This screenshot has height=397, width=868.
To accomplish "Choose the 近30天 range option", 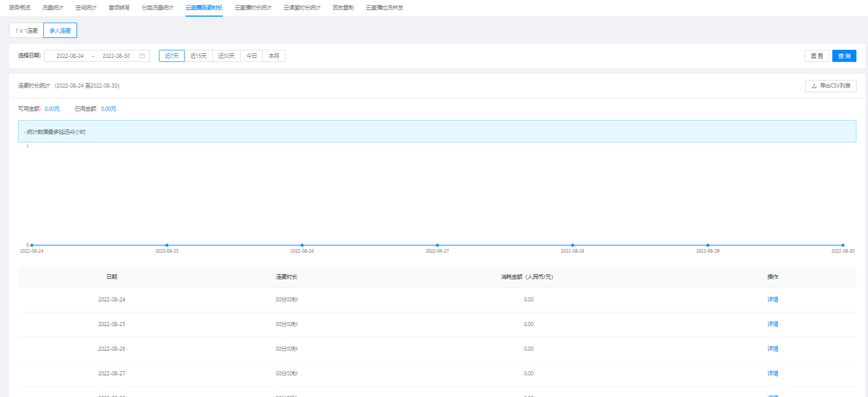I will [226, 56].
